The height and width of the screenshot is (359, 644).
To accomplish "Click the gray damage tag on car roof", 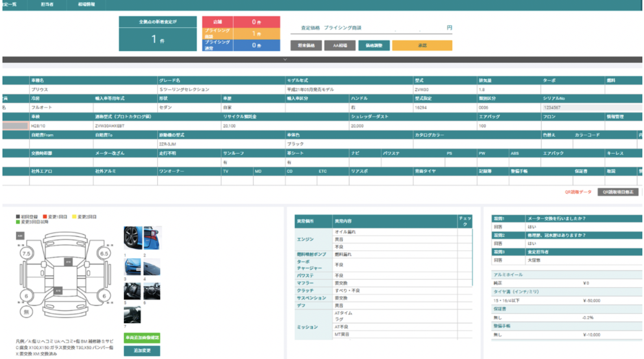I will coord(68,262).
